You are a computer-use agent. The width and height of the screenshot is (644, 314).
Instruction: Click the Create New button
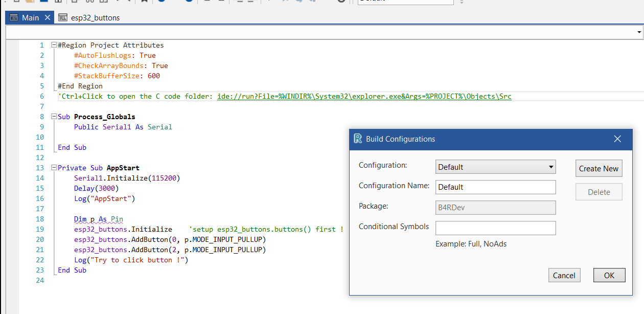pos(599,168)
